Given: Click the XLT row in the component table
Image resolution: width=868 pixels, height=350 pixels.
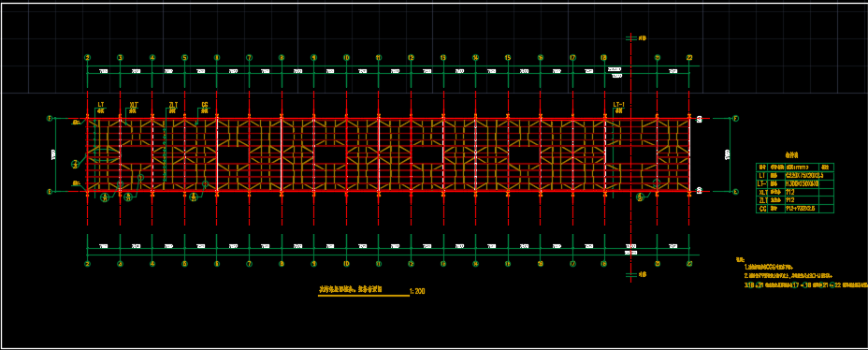Looking at the screenshot, I should [x=795, y=192].
